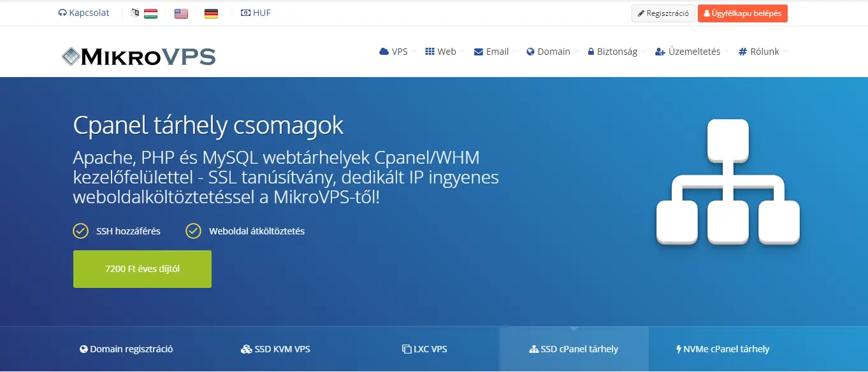Click the Regisztráció button
The height and width of the screenshot is (372, 868).
point(663,13)
